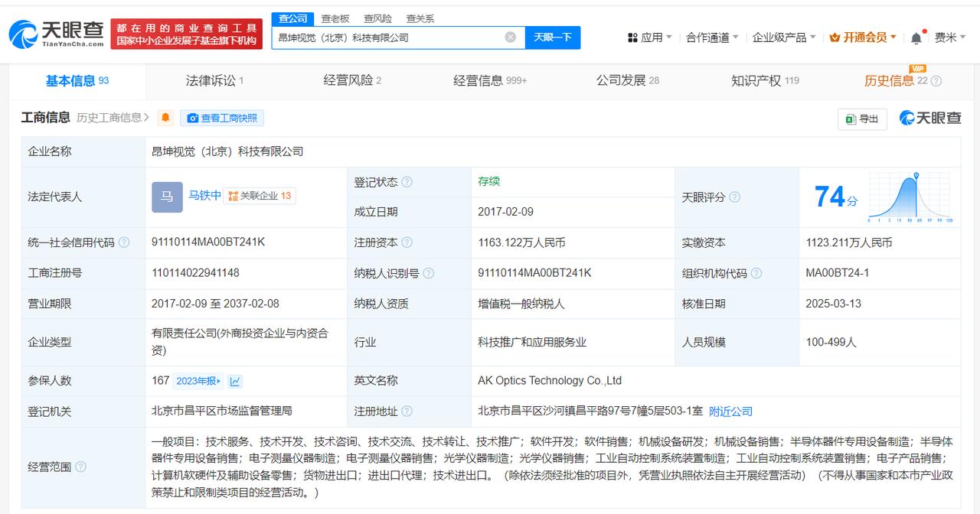
Task: Click the 天眼评分 distribution curve chart
Action: [x=911, y=197]
